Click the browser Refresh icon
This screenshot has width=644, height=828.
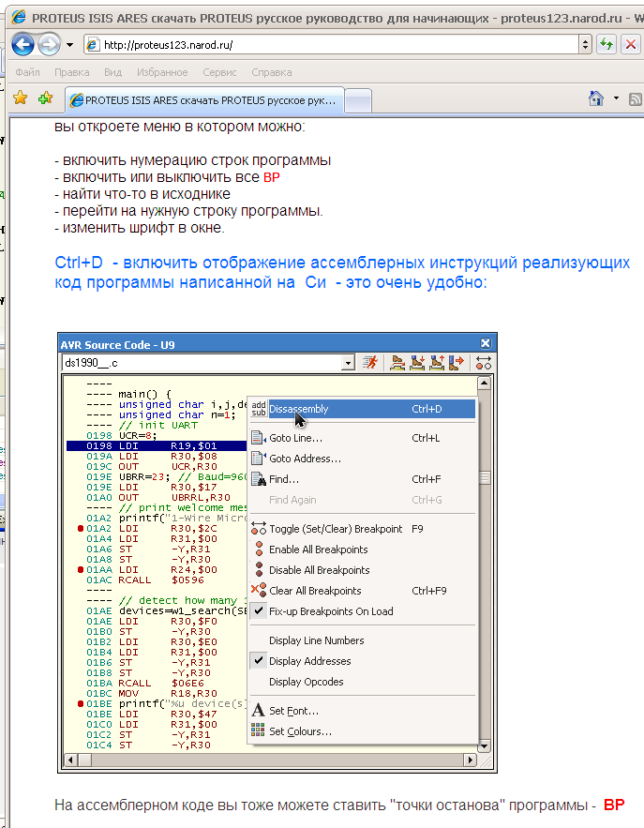(x=607, y=44)
